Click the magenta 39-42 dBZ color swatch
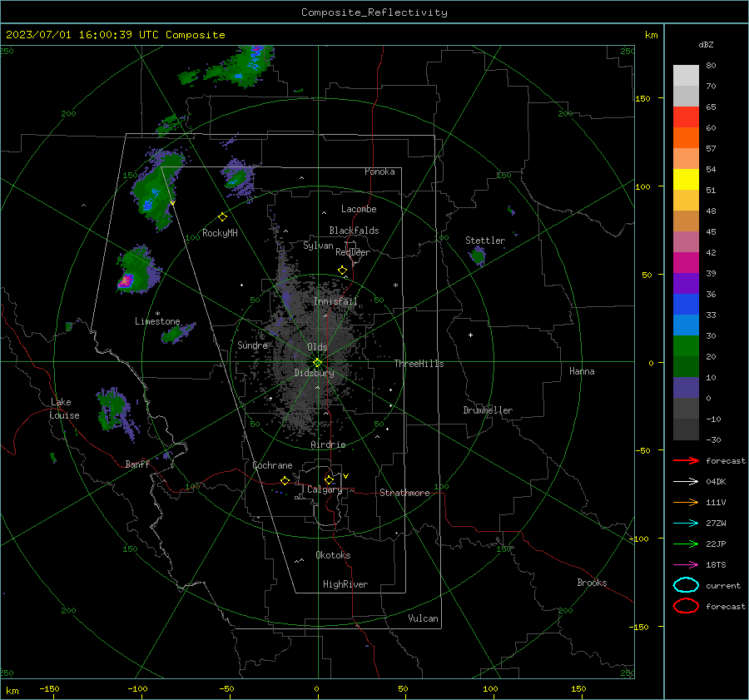 [686, 263]
